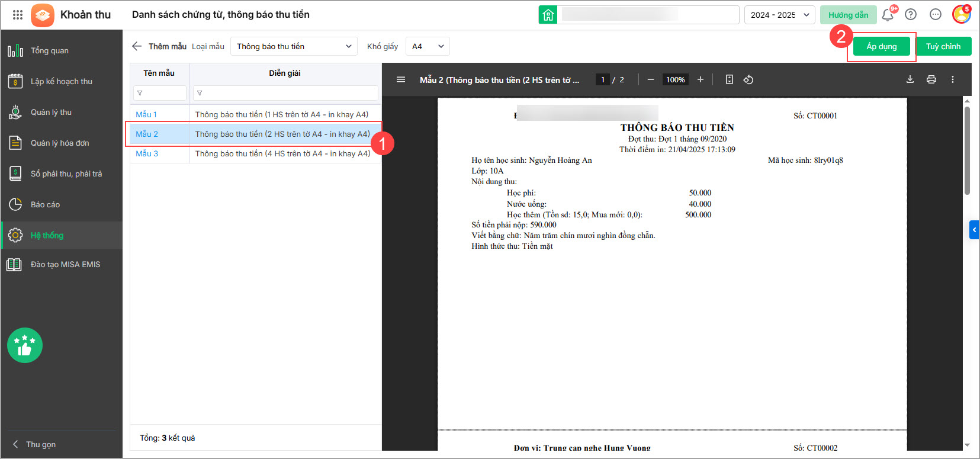Toggle the PDF viewer sidebar menu

click(401, 79)
